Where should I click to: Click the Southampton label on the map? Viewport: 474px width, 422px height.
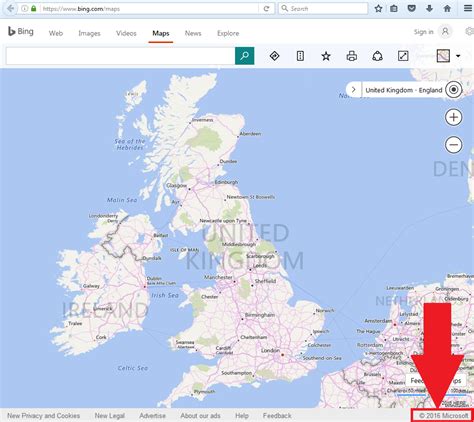(x=236, y=373)
